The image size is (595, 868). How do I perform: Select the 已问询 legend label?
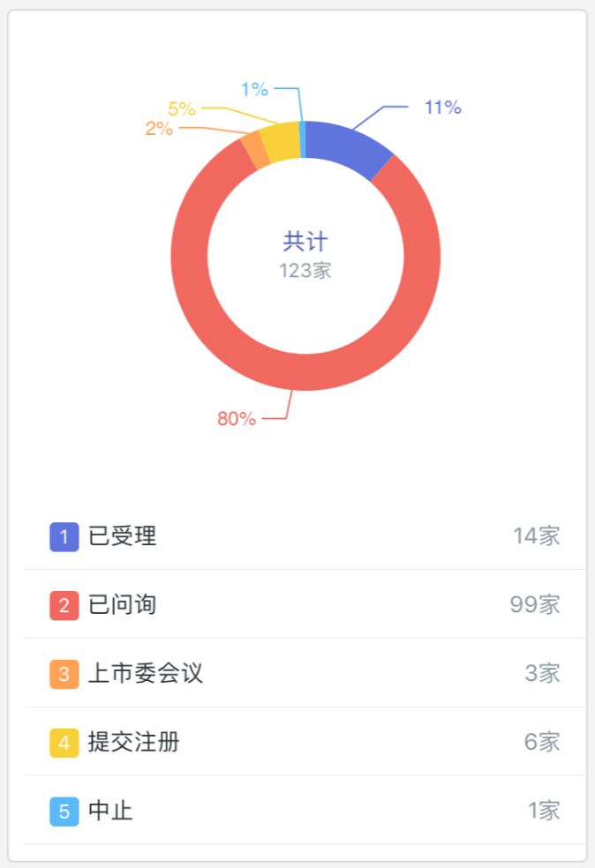(123, 605)
